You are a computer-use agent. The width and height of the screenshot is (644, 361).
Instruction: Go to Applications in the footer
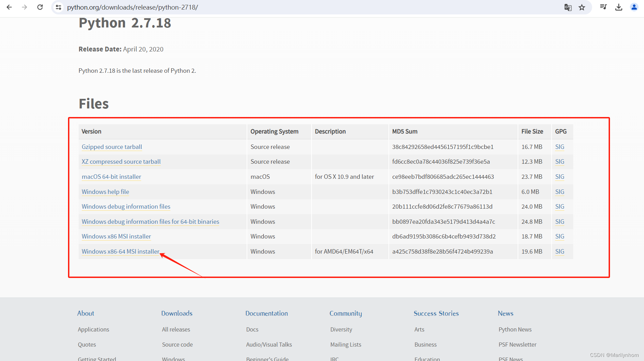pyautogui.click(x=93, y=329)
